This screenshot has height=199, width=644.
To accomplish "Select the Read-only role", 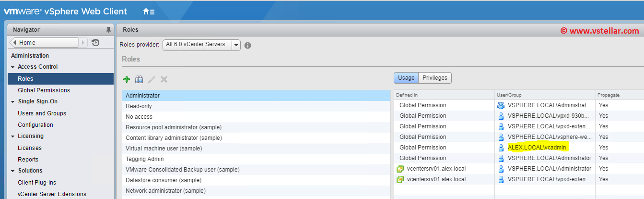I will [139, 106].
